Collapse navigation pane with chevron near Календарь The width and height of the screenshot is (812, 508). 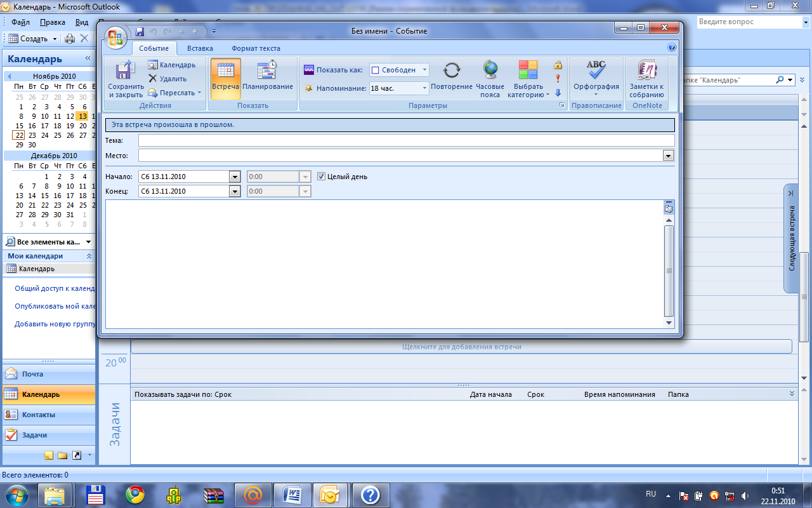(88, 58)
